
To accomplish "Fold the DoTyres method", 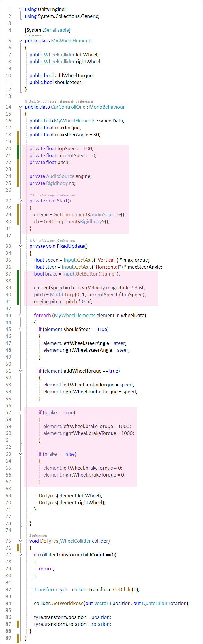I will (x=20, y=541).
